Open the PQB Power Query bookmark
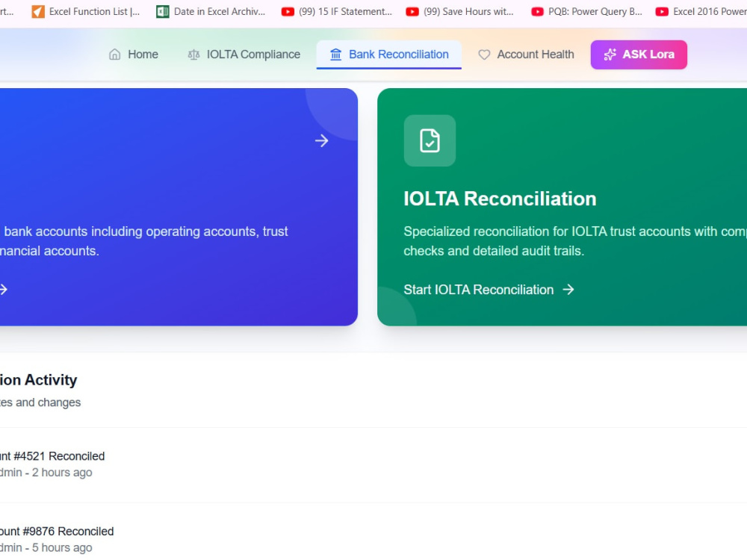This screenshot has height=560, width=747. [x=586, y=11]
